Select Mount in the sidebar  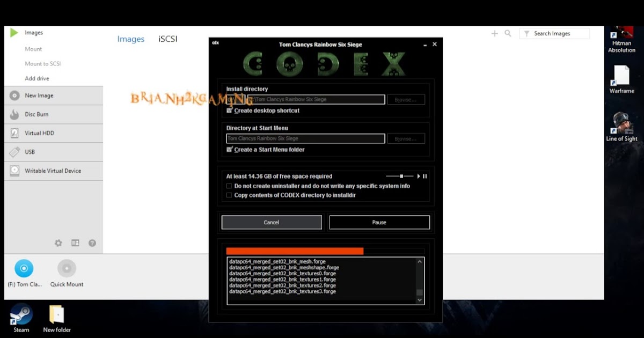(33, 49)
